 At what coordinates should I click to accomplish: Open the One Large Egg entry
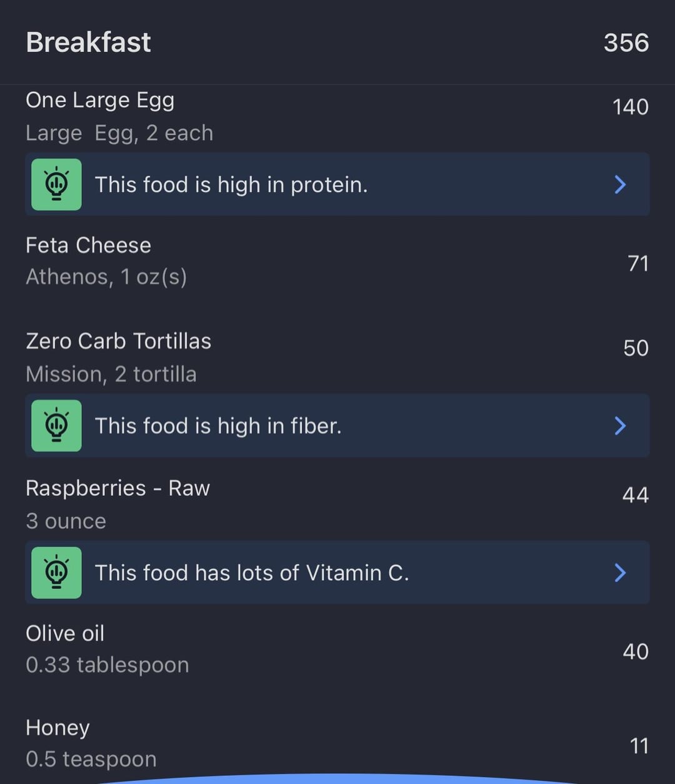(x=337, y=117)
